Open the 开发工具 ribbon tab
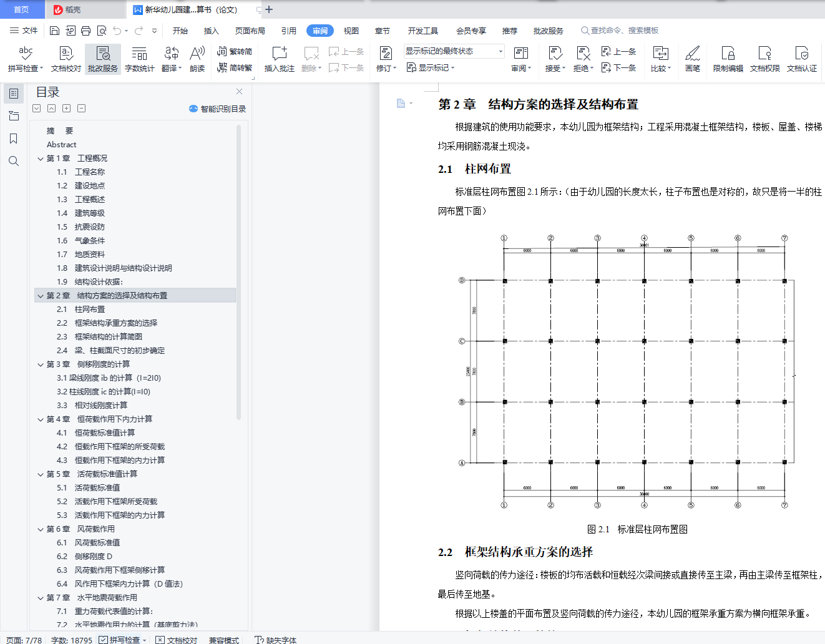 [423, 31]
